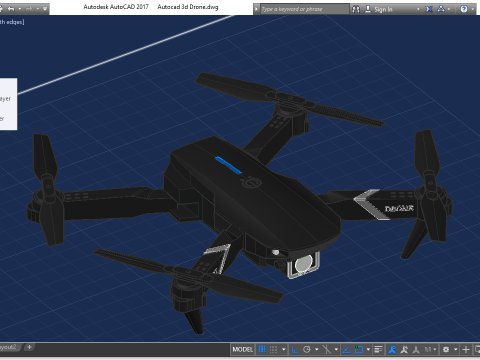Image resolution: width=480 pixels, height=360 pixels.
Task: Click in the 'Type a keyword or phrase' search box
Action: click(304, 9)
